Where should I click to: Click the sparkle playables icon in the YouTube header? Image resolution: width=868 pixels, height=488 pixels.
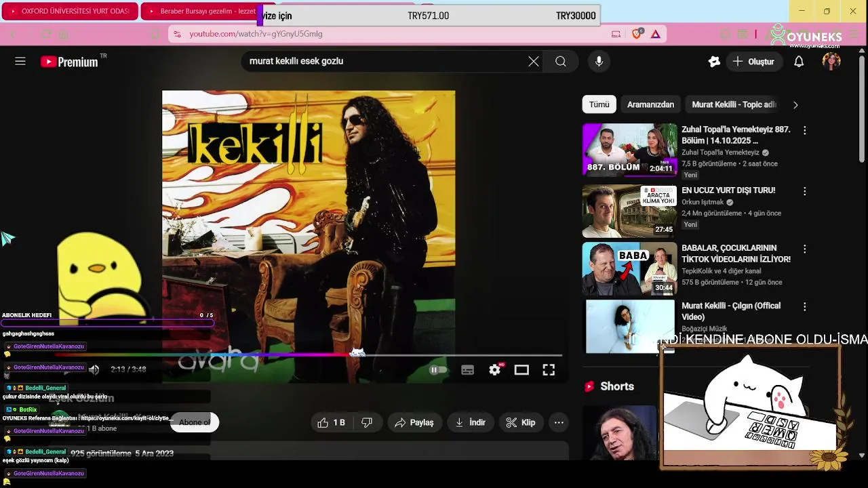click(x=714, y=62)
